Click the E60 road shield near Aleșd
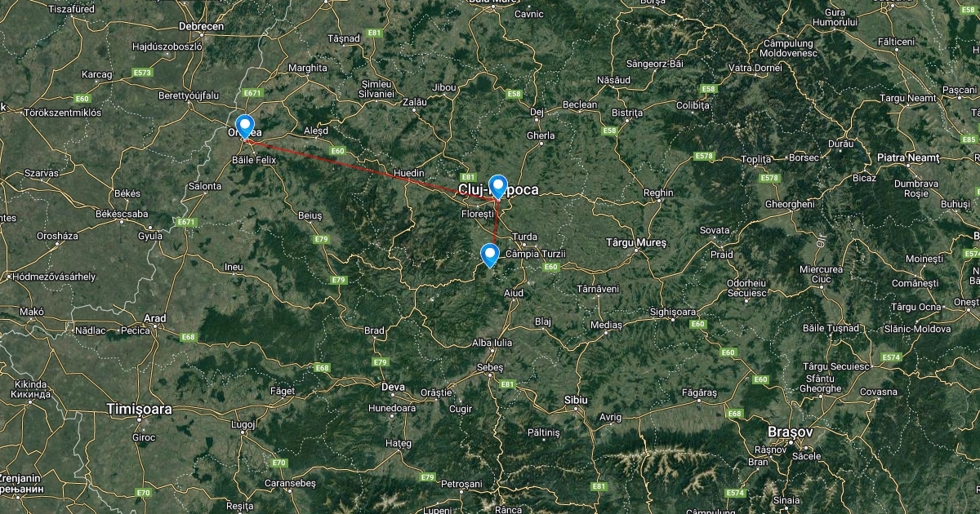 (x=338, y=151)
